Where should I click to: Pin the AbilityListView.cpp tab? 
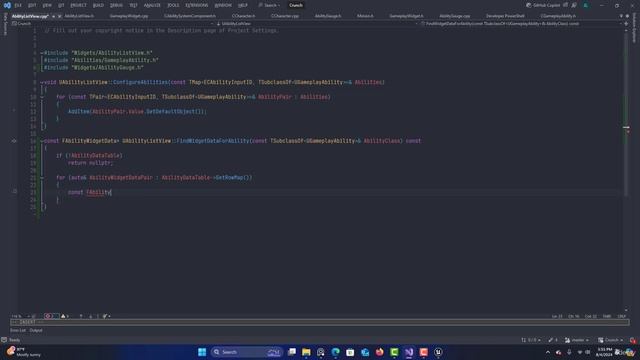click(x=53, y=16)
